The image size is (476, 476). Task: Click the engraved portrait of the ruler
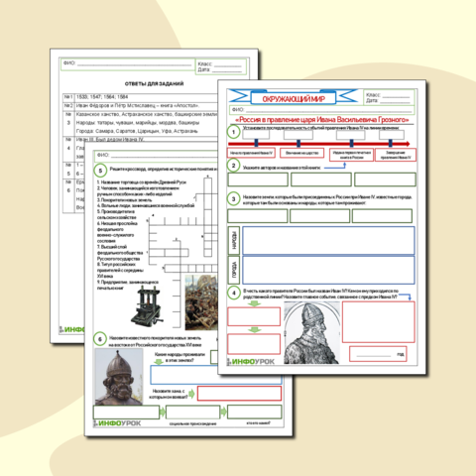coord(311,332)
